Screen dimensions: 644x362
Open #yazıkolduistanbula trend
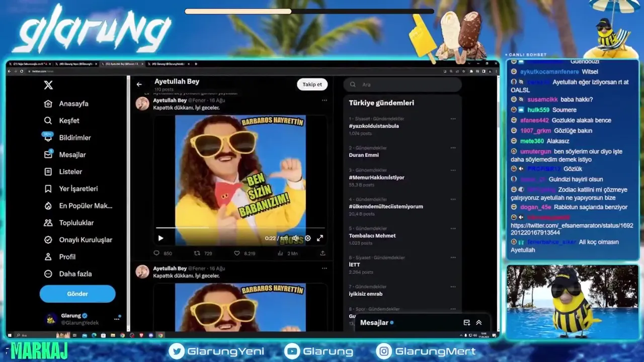point(374,126)
